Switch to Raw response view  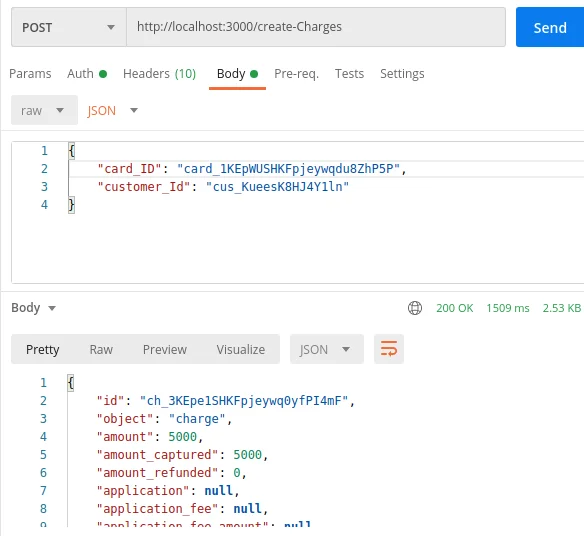tap(101, 349)
